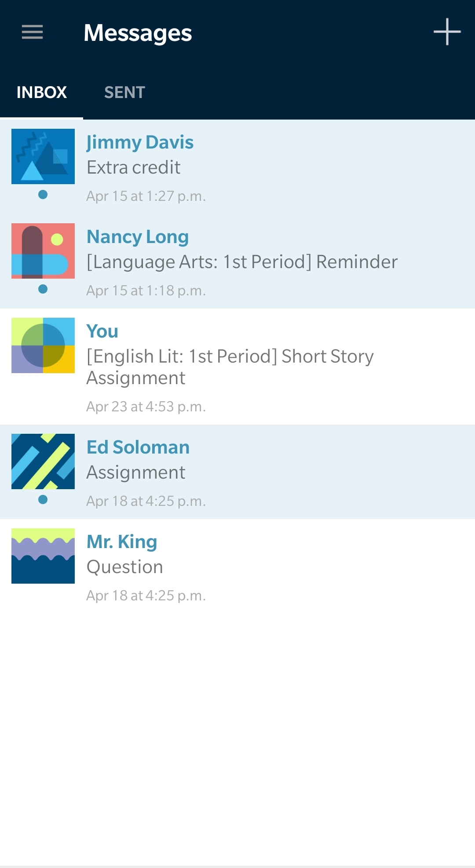Switch to the Sent tab

(x=124, y=92)
